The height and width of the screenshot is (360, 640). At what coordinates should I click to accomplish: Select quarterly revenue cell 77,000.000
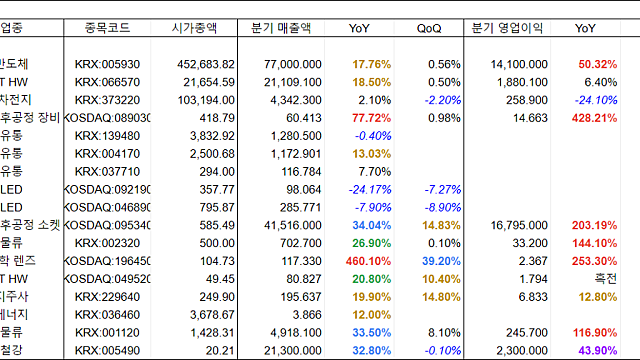[x=293, y=64]
